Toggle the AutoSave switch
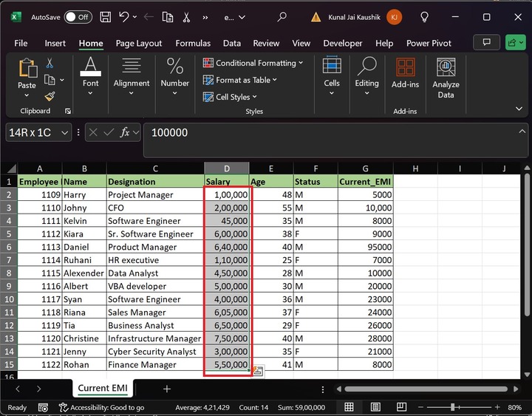Viewport: 532px width, 416px height. pyautogui.click(x=78, y=16)
